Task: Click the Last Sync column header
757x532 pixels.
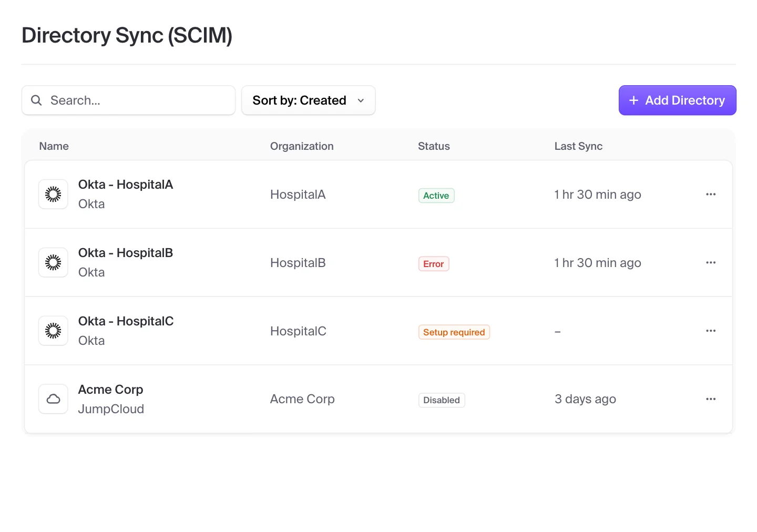Action: (578, 146)
